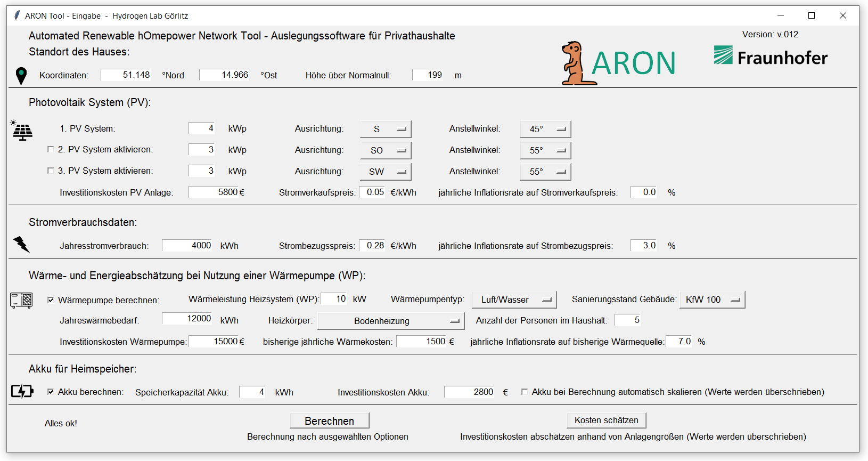Open Anstellwinkel dropdown for 2. PV System
868x461 pixels.
click(545, 150)
